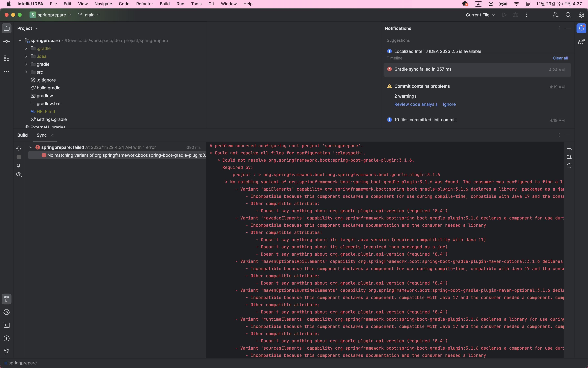
Task: Select HELP.md file
Action: tap(46, 112)
